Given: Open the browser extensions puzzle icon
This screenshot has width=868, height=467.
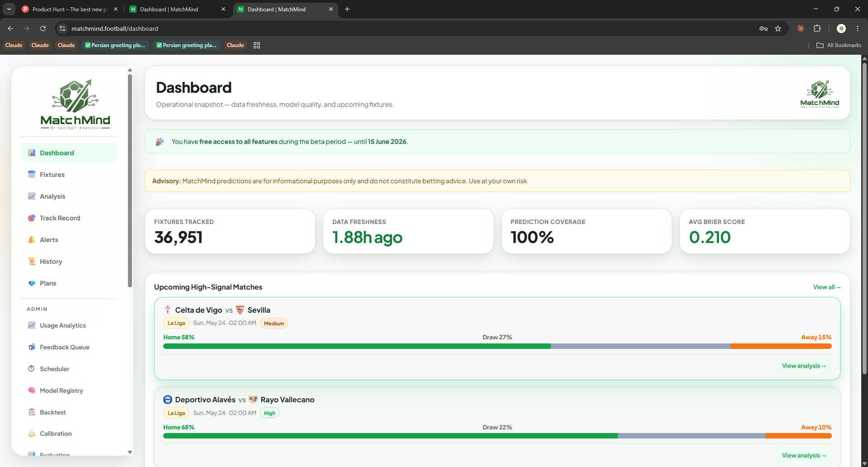Looking at the screenshot, I should (817, 29).
